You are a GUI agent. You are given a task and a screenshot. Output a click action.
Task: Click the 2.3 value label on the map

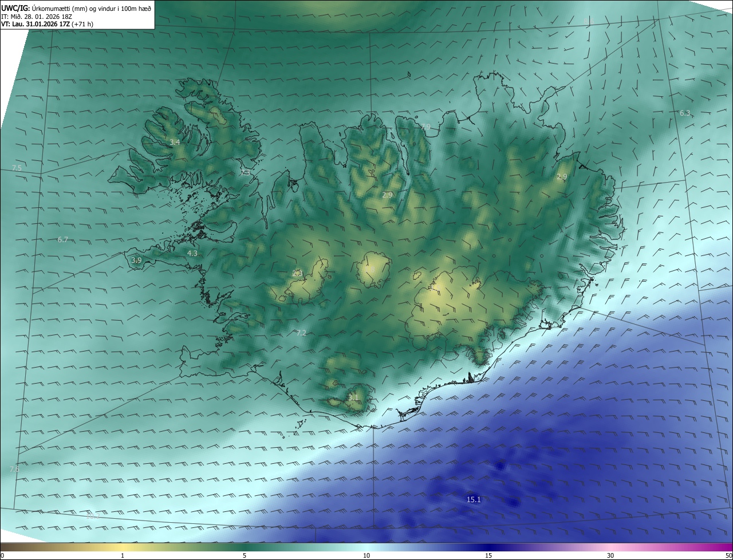(x=297, y=274)
